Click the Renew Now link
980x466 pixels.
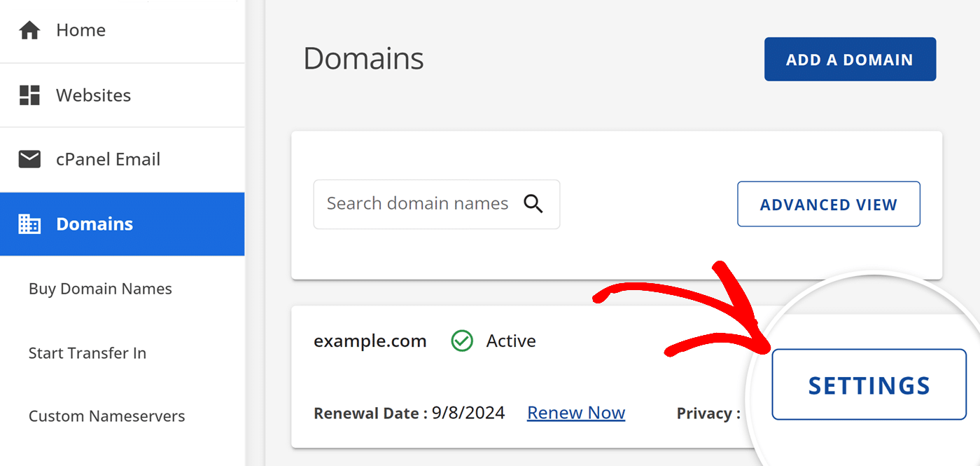(x=575, y=413)
